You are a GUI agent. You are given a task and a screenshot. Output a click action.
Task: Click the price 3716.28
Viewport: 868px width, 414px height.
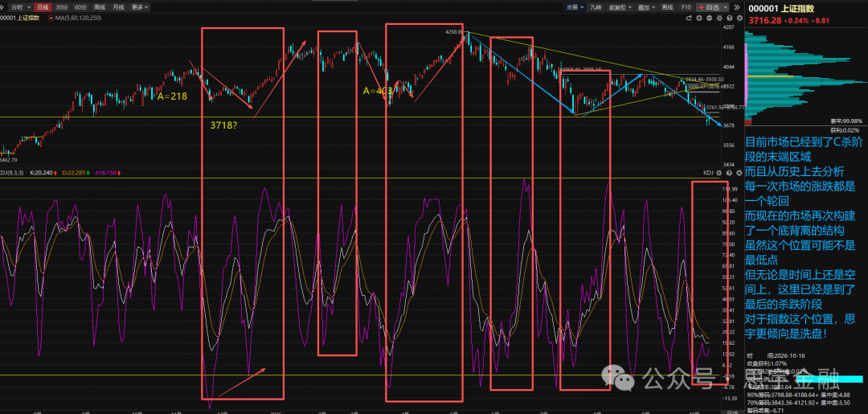click(764, 20)
